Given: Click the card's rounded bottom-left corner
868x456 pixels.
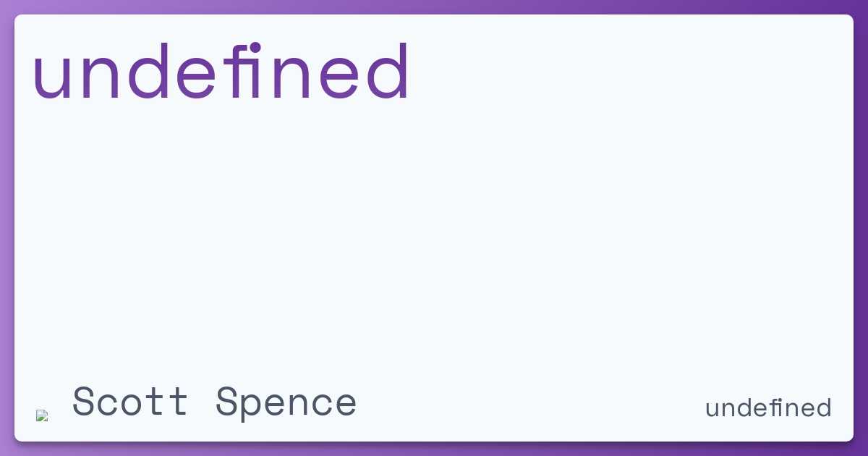Looking at the screenshot, I should click(17, 438).
